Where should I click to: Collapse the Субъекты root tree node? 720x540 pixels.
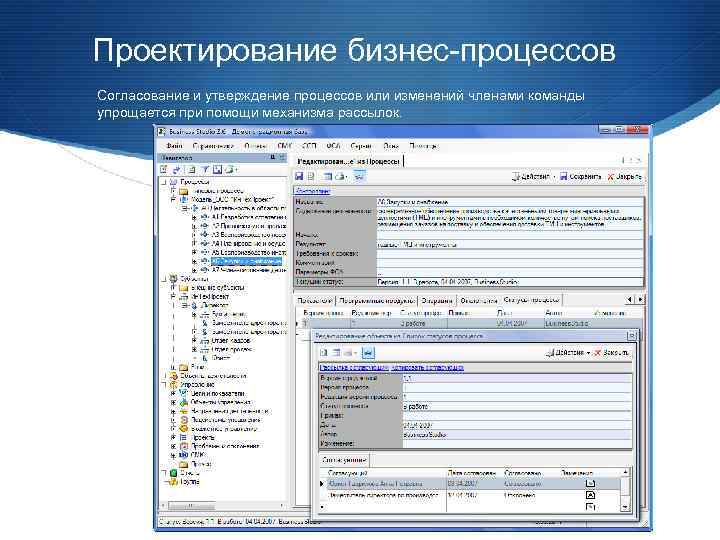[x=163, y=279]
